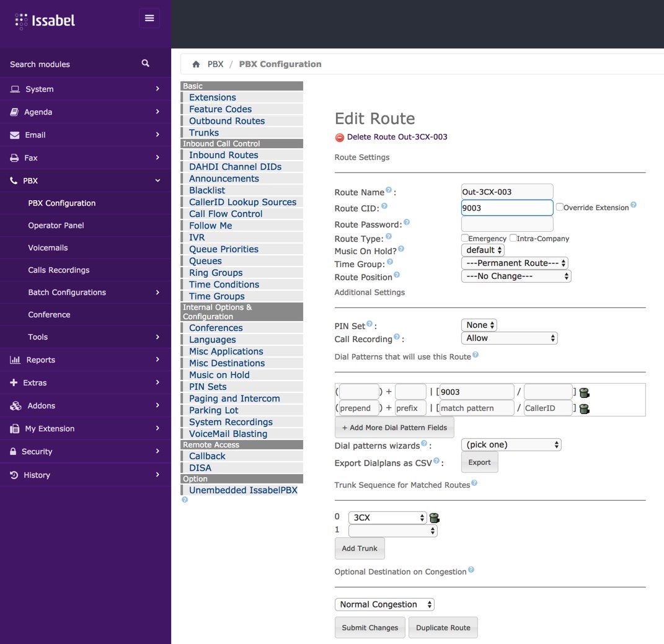The image size is (664, 644).
Task: Click the Override Extension help icon
Action: pos(634,205)
